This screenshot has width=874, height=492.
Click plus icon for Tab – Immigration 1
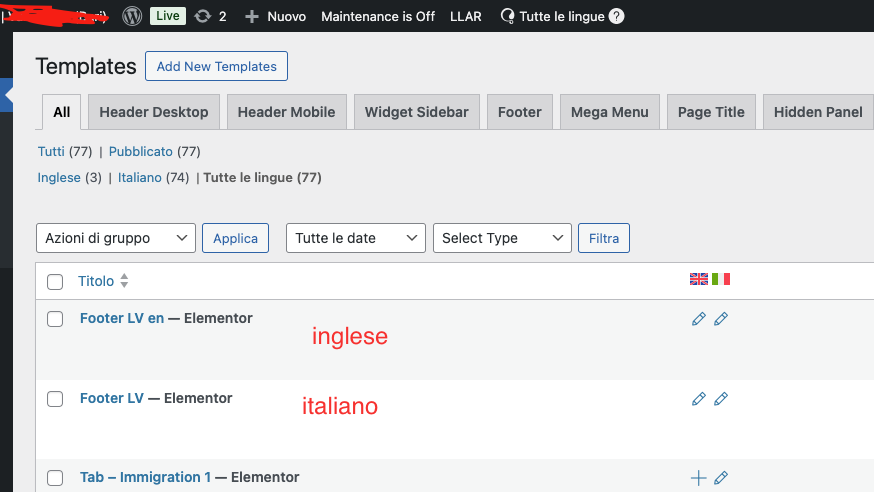pos(698,478)
